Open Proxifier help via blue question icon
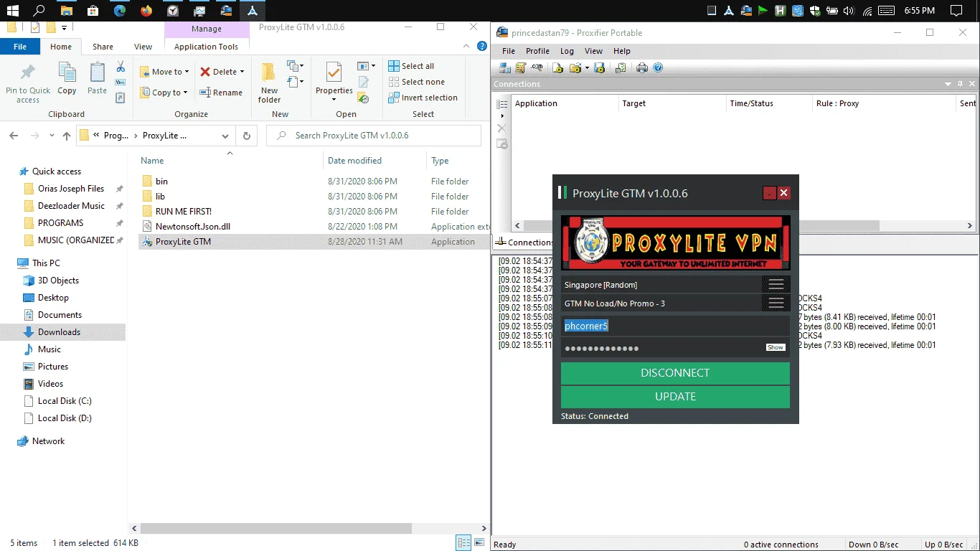 click(658, 68)
